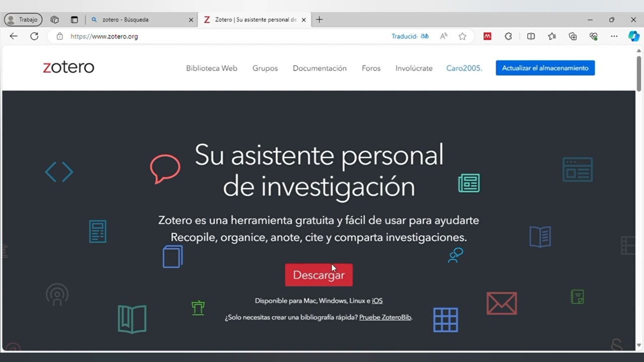
Task: Open the Pruebe ZoteroBib link
Action: tap(385, 317)
